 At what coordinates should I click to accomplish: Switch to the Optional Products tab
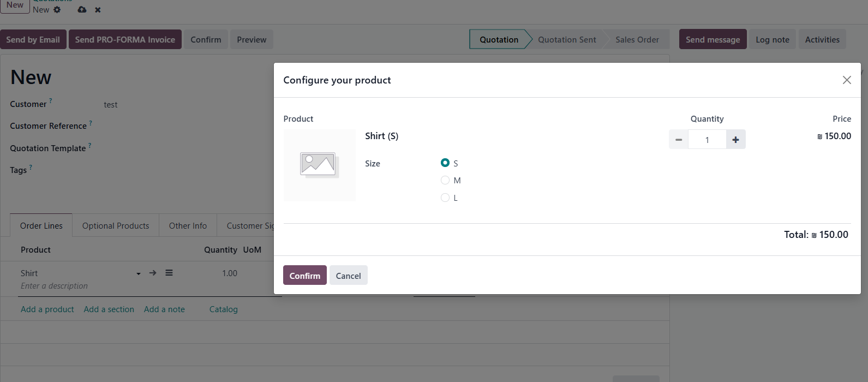[116, 226]
